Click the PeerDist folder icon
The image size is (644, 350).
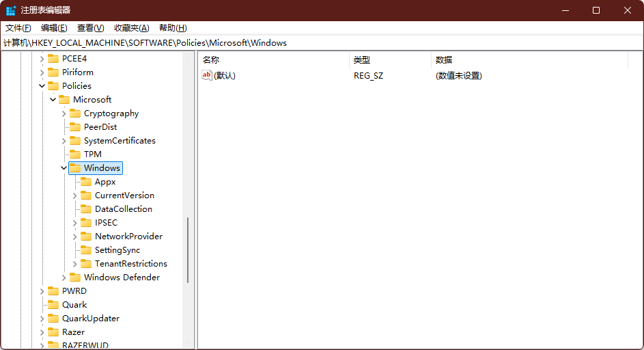(x=75, y=126)
